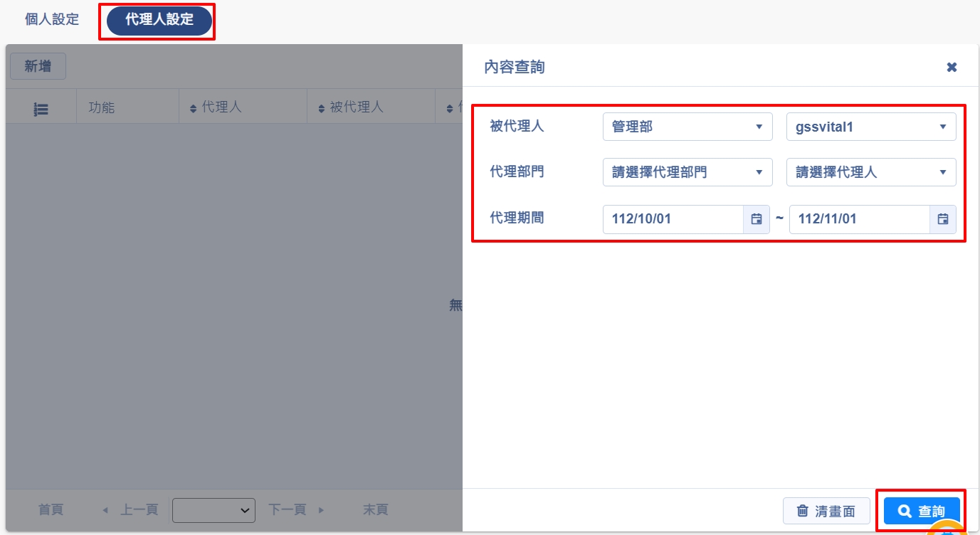980x535 pixels.
Task: Click the 清畫面 clear button
Action: (826, 511)
